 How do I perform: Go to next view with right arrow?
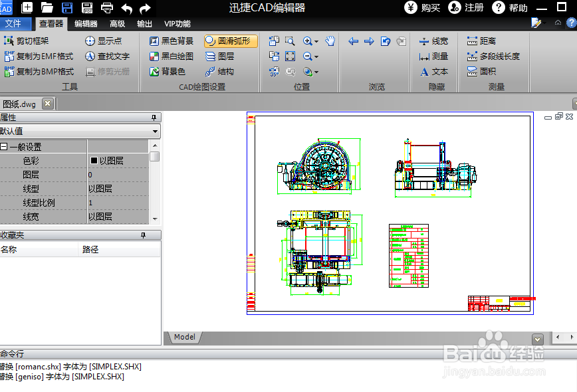pyautogui.click(x=369, y=41)
